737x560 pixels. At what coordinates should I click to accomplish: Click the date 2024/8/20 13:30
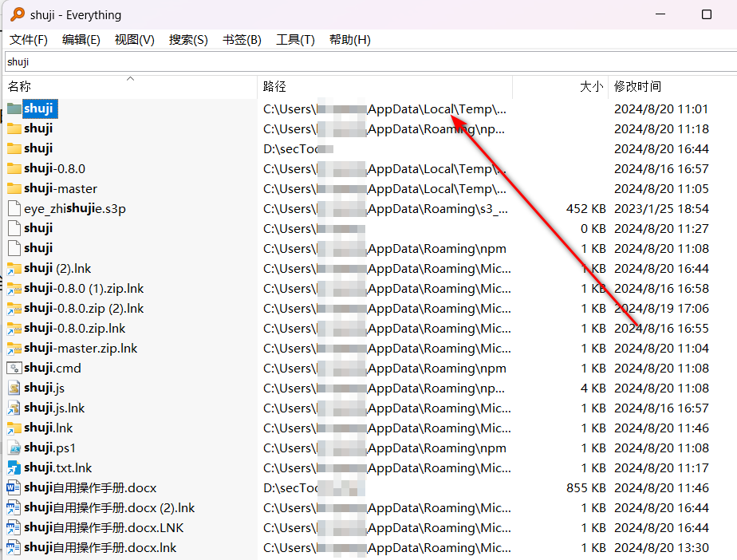pyautogui.click(x=661, y=548)
